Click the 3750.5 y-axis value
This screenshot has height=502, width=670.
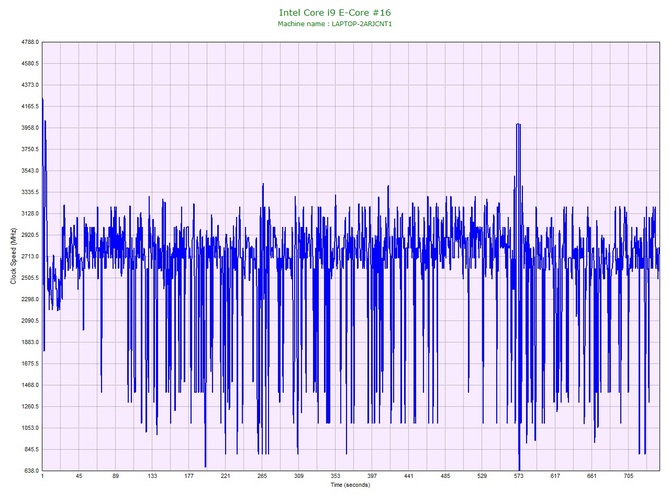pyautogui.click(x=29, y=149)
